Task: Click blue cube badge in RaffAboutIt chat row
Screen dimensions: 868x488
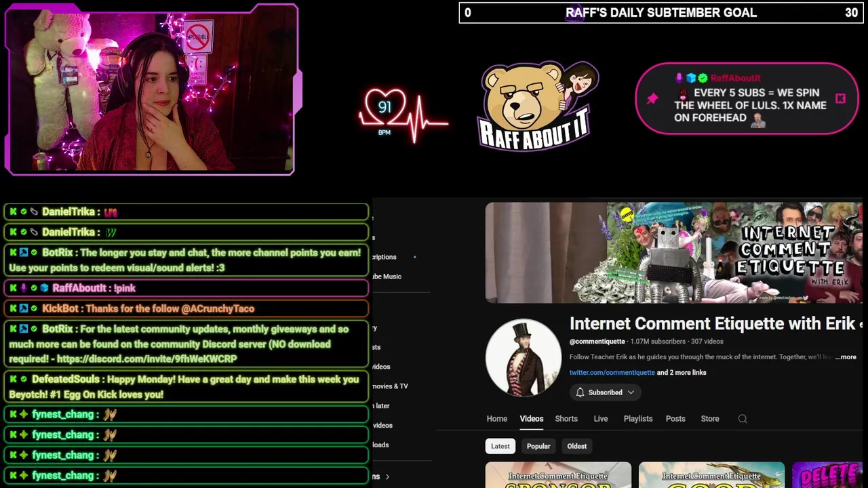Action: tap(44, 288)
